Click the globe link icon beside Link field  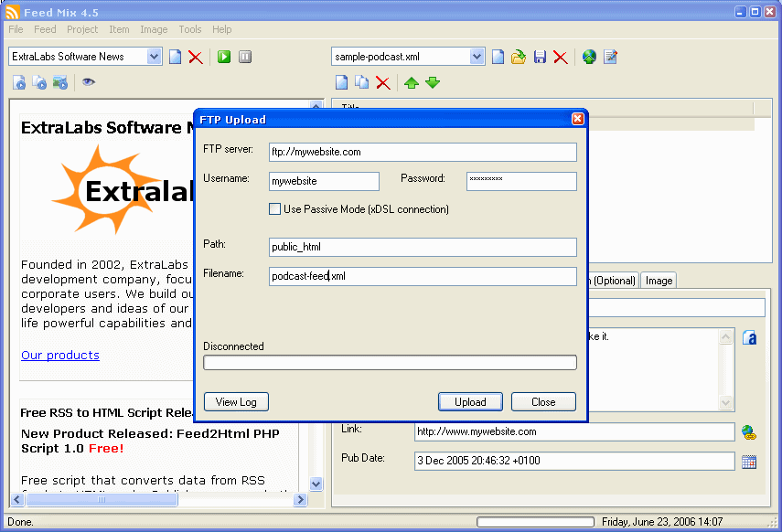tap(748, 432)
